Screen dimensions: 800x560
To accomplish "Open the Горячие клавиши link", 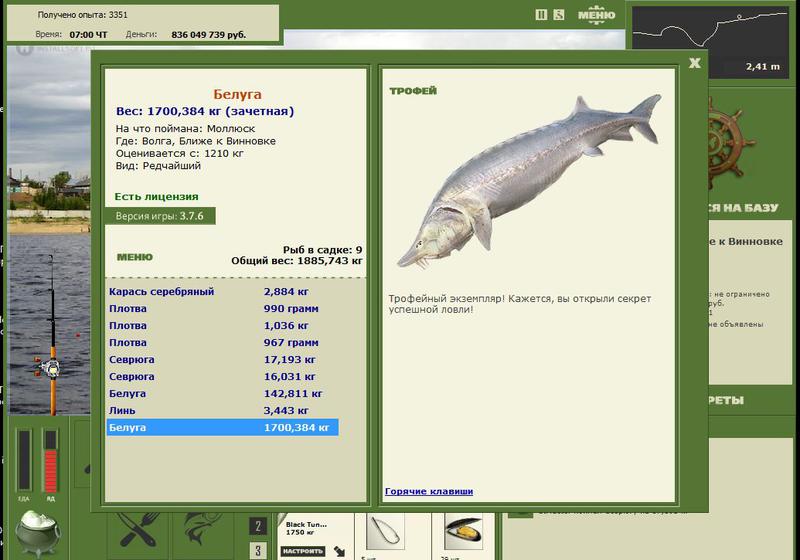I will point(429,491).
